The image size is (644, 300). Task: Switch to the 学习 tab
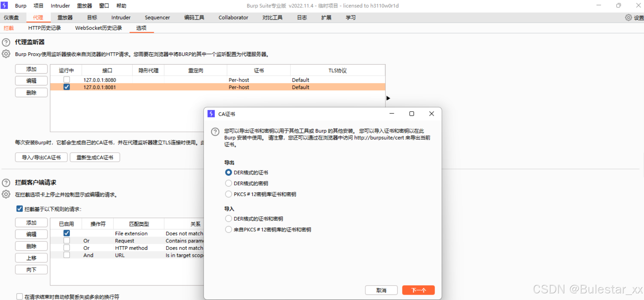click(351, 18)
